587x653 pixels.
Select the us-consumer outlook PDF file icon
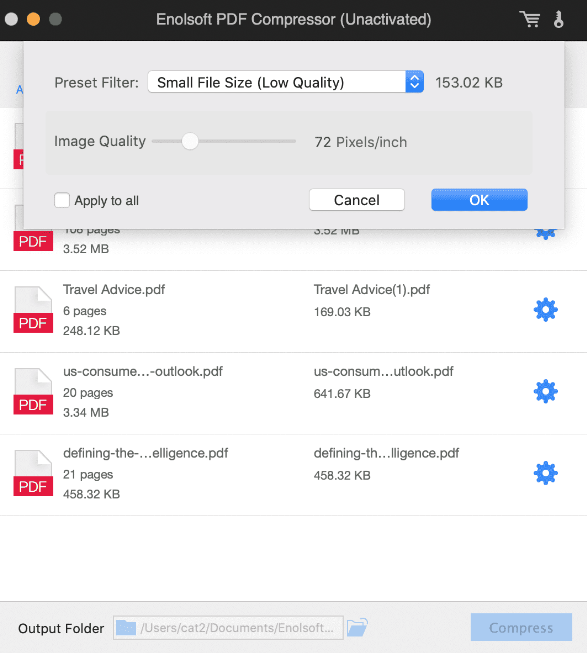[x=33, y=391]
